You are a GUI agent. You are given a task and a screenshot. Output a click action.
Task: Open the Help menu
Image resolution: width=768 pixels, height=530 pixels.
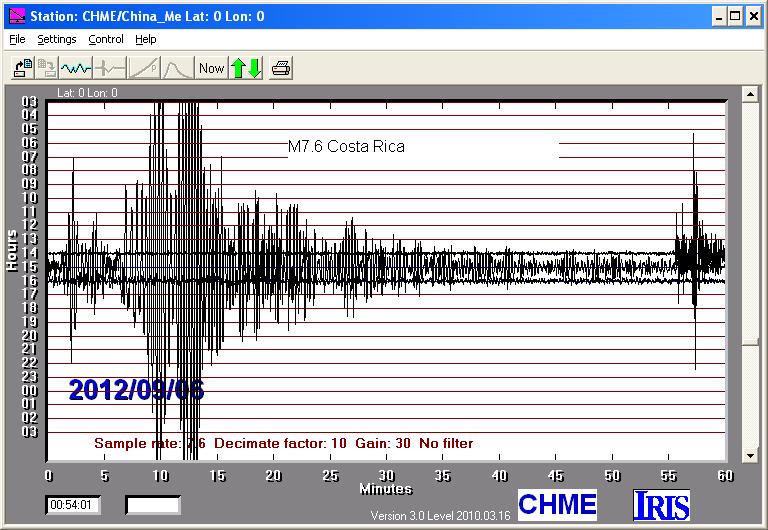click(146, 40)
